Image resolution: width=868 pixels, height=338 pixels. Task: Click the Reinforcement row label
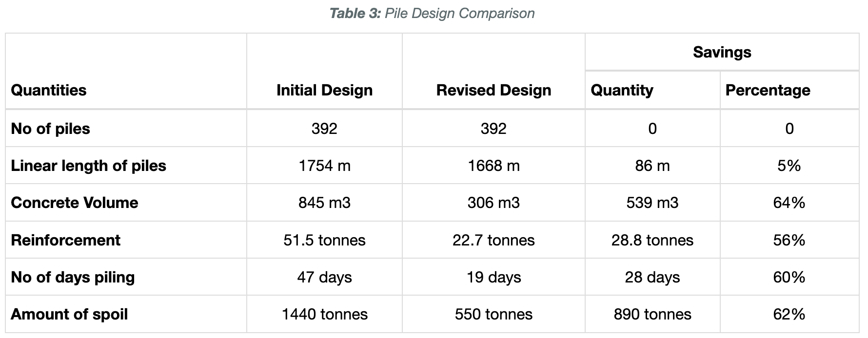coord(65,240)
